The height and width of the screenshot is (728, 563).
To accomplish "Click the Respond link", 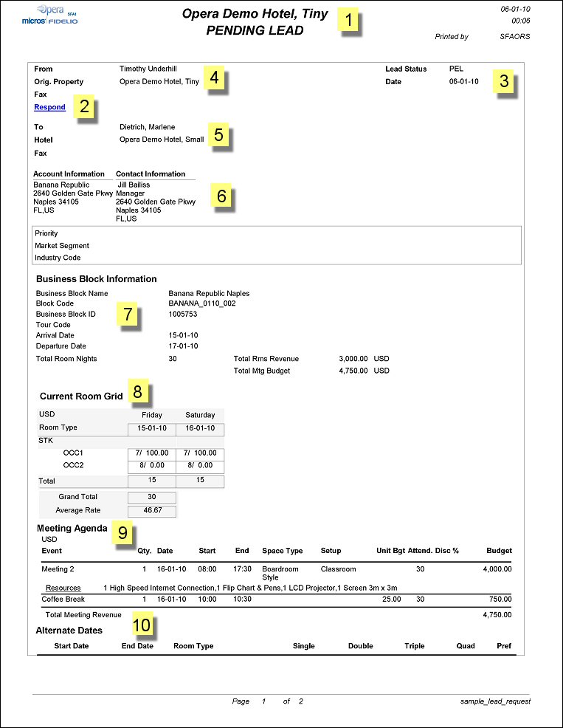I will pyautogui.click(x=49, y=107).
